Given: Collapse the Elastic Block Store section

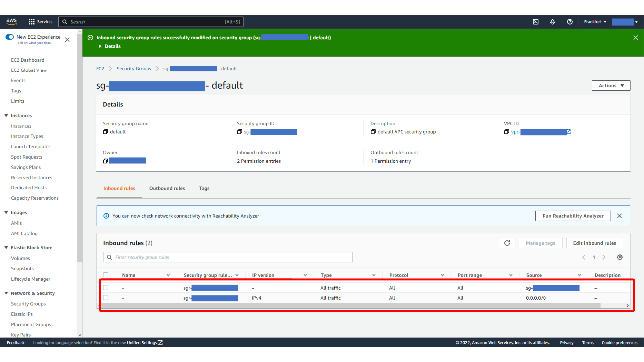Looking at the screenshot, I should click(x=6, y=248).
